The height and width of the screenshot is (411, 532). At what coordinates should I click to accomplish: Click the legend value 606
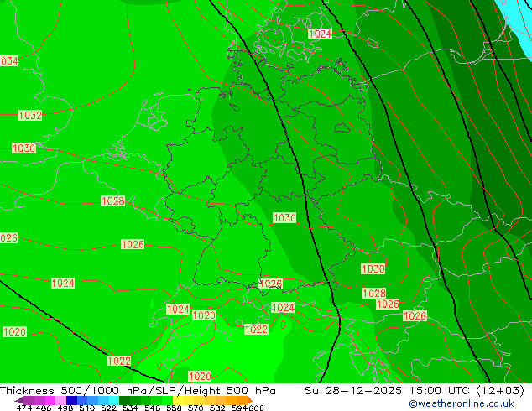point(256,408)
